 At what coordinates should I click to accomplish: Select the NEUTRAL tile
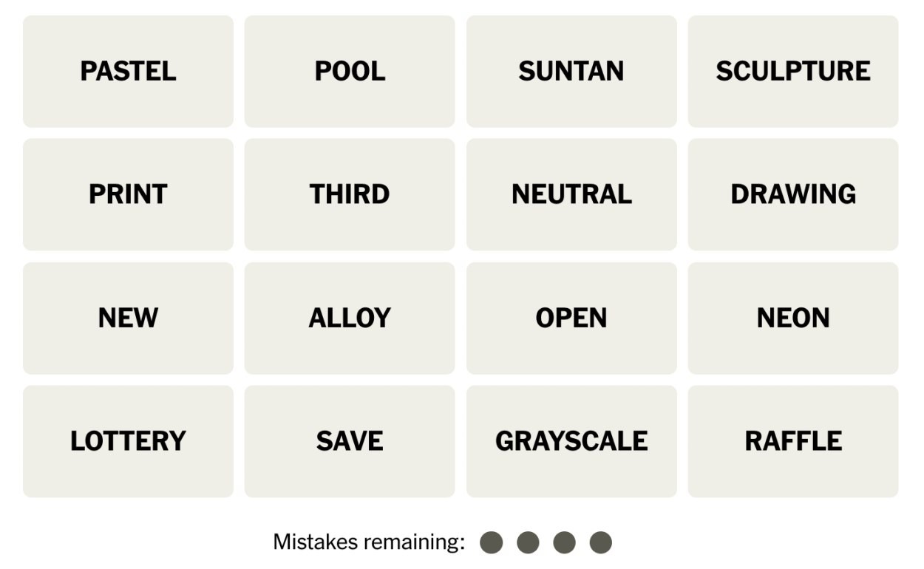(571, 194)
